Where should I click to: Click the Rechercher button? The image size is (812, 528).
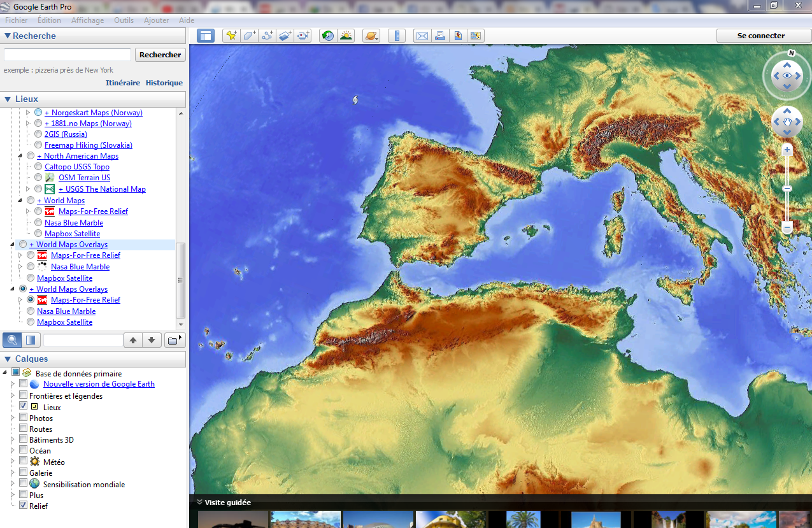click(160, 55)
